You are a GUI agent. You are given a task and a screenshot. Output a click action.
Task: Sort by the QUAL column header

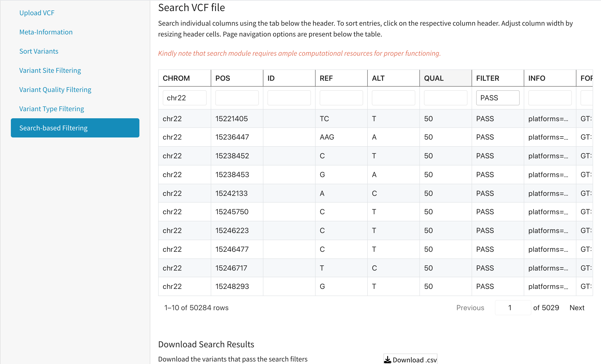(446, 78)
